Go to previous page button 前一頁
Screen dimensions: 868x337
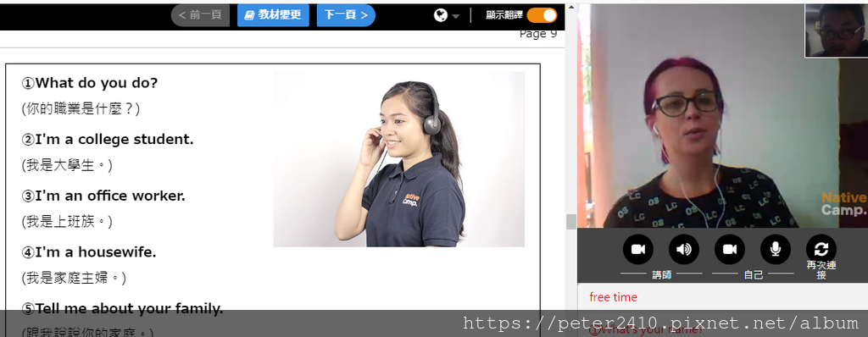(200, 15)
